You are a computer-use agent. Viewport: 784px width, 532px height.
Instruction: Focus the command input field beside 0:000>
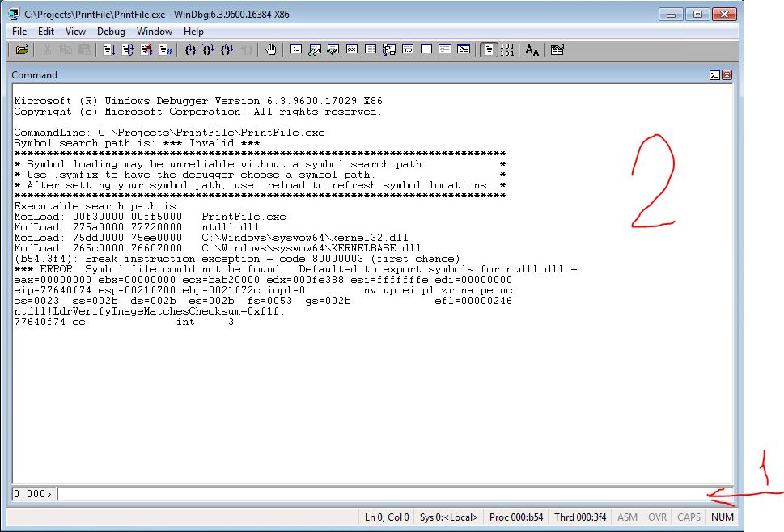pyautogui.click(x=395, y=494)
